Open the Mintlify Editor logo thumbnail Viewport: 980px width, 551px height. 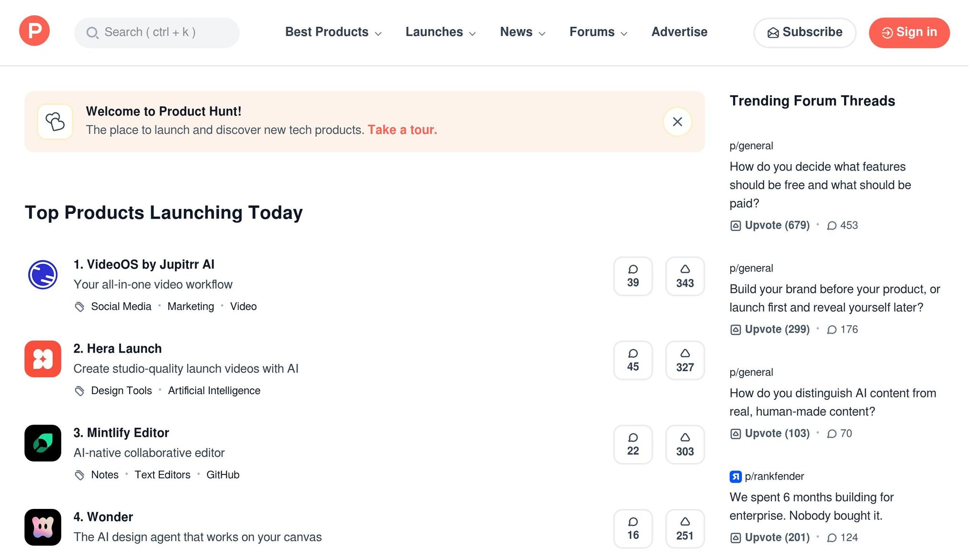[x=43, y=443]
